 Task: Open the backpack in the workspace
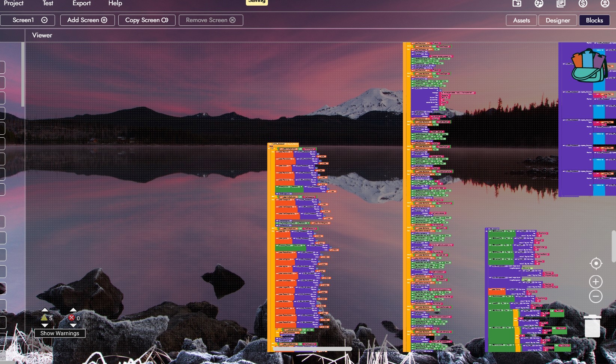pyautogui.click(x=589, y=65)
